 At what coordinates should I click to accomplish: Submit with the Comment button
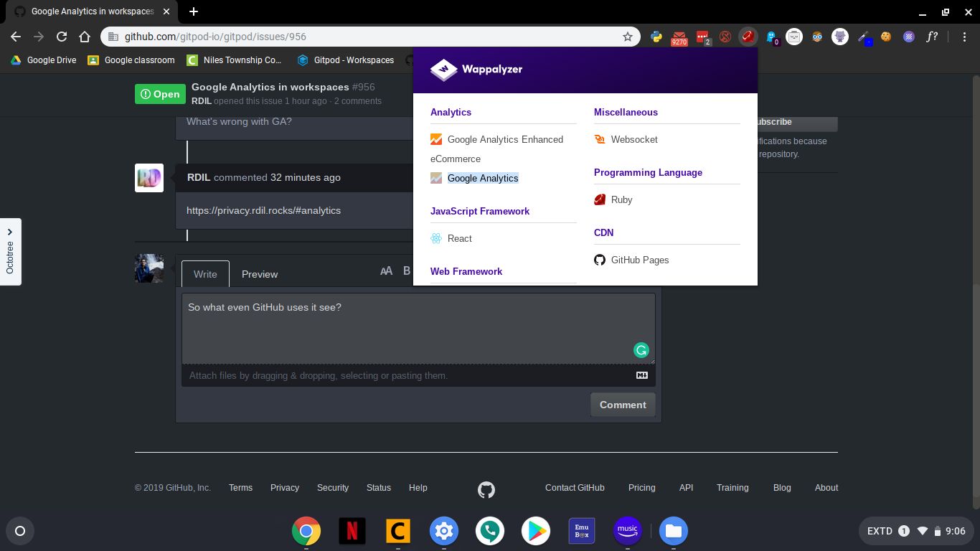(623, 405)
